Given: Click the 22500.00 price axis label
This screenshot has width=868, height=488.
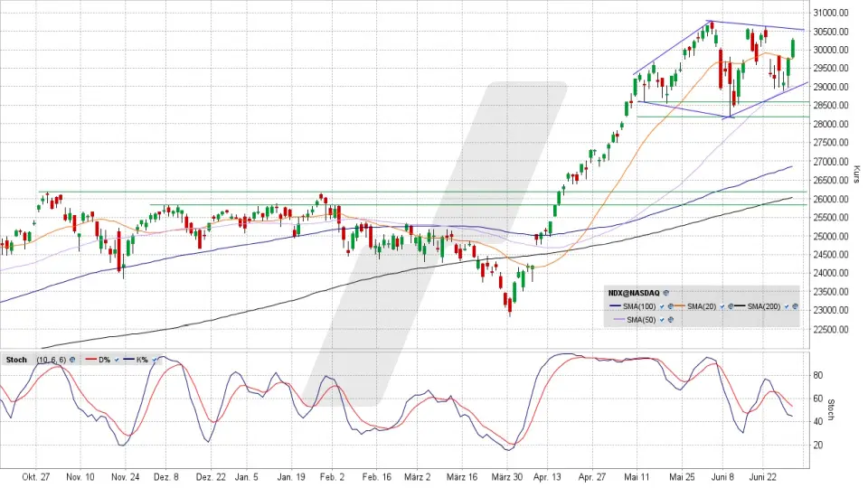Looking at the screenshot, I should pyautogui.click(x=832, y=329).
